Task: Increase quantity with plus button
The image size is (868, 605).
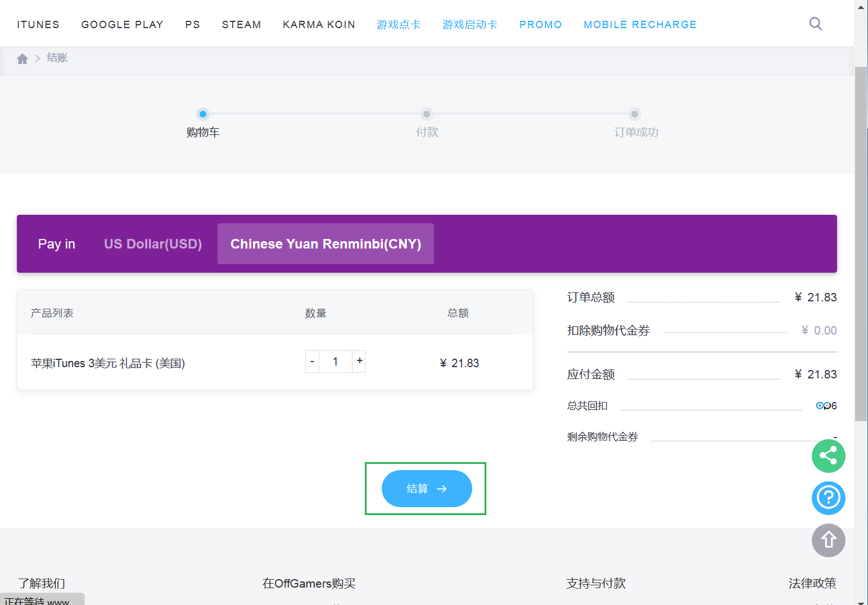Action: pos(359,361)
